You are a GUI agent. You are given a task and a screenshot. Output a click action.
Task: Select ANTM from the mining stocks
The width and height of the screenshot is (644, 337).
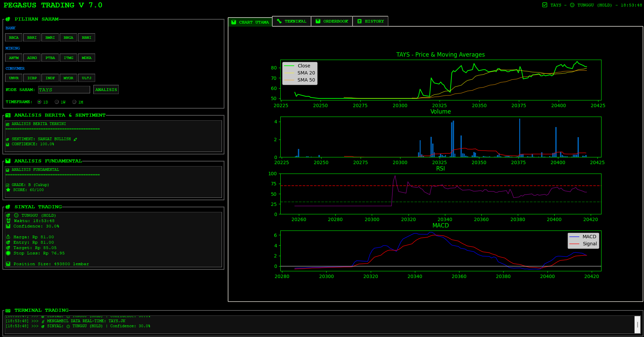pyautogui.click(x=14, y=58)
